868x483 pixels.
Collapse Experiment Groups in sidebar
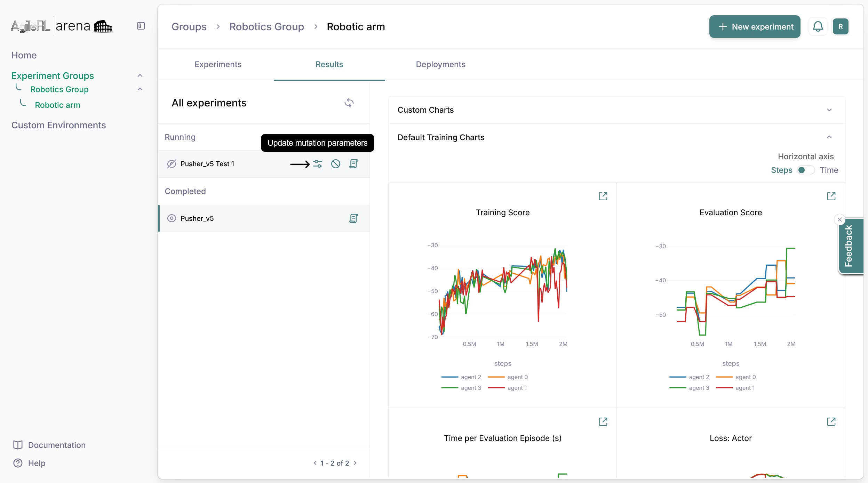pos(140,75)
